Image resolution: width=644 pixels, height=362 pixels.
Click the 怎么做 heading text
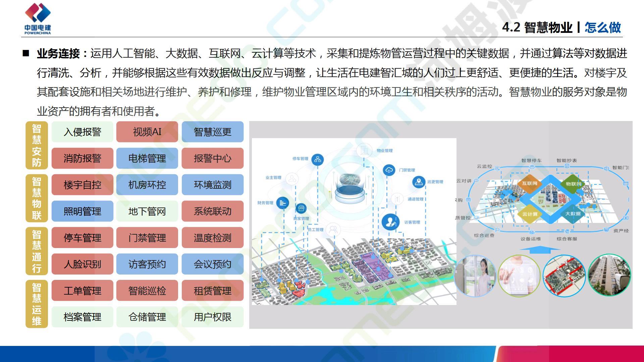click(602, 27)
